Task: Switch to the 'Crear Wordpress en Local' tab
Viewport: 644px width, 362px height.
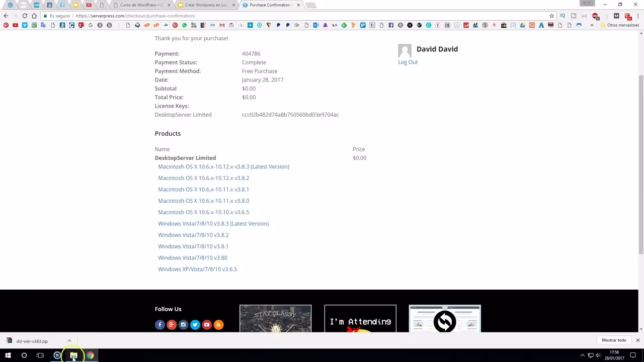Action: click(205, 5)
